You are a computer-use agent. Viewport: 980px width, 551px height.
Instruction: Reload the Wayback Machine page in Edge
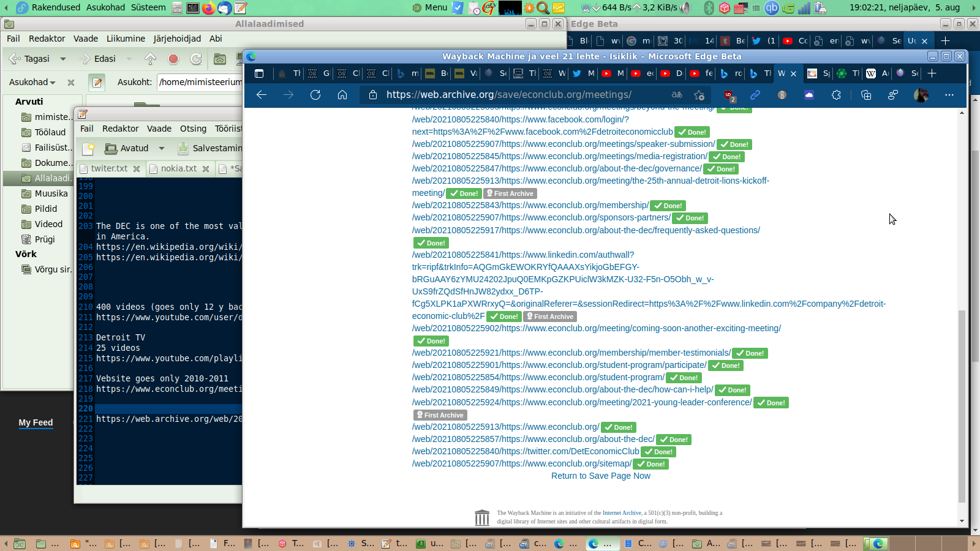coord(315,95)
